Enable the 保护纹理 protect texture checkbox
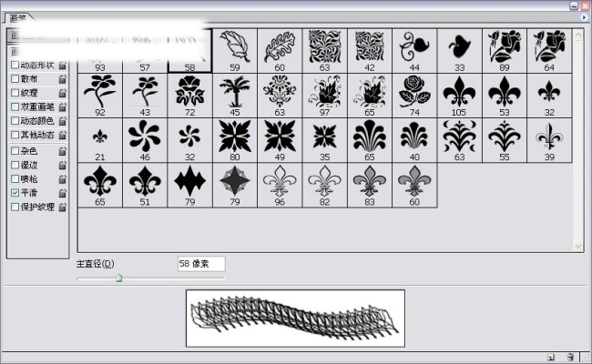 click(x=15, y=207)
